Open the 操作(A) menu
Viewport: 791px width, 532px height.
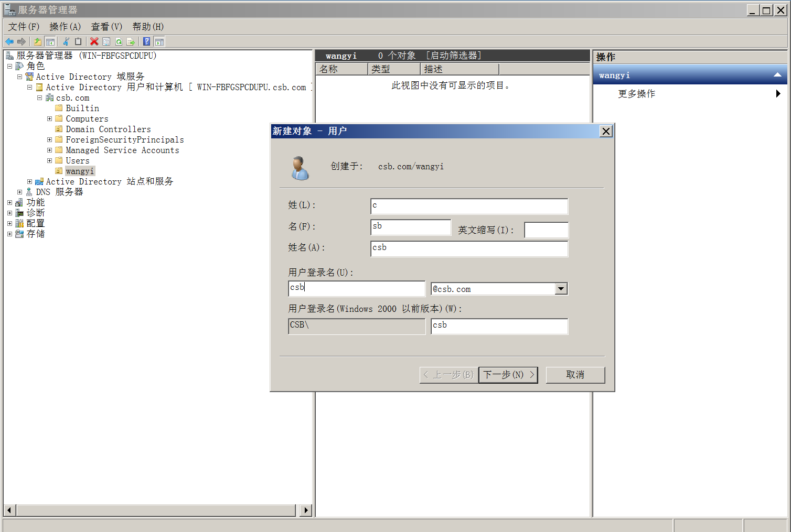(65, 27)
